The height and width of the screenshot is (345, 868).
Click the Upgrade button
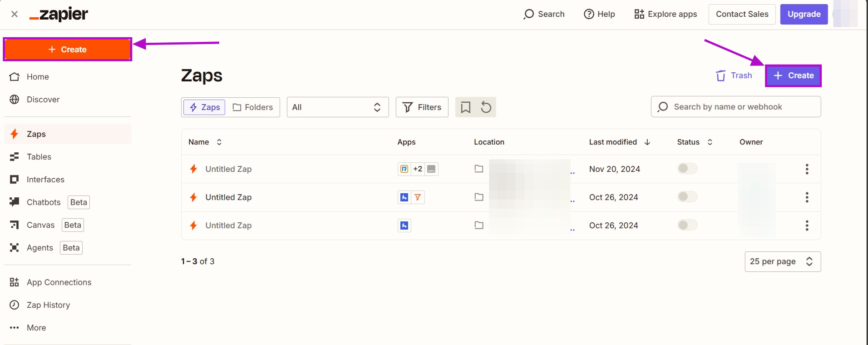pyautogui.click(x=804, y=14)
